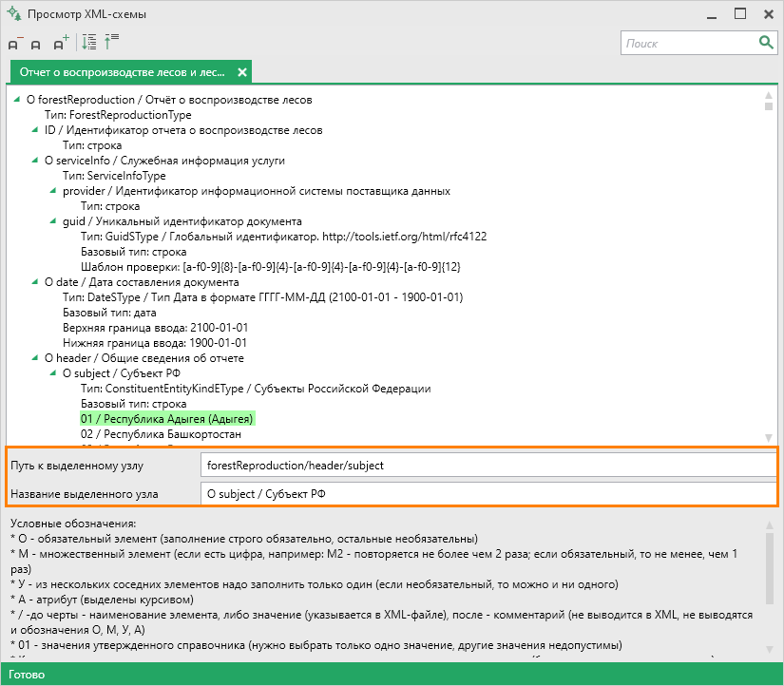Click the collapse all nodes icon
The width and height of the screenshot is (784, 686).
point(111,42)
